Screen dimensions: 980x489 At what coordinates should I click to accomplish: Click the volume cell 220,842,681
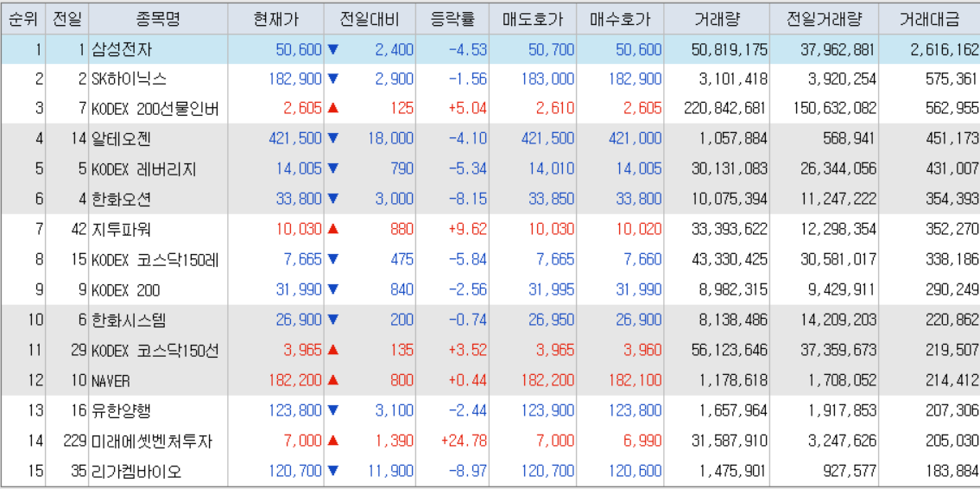724,110
